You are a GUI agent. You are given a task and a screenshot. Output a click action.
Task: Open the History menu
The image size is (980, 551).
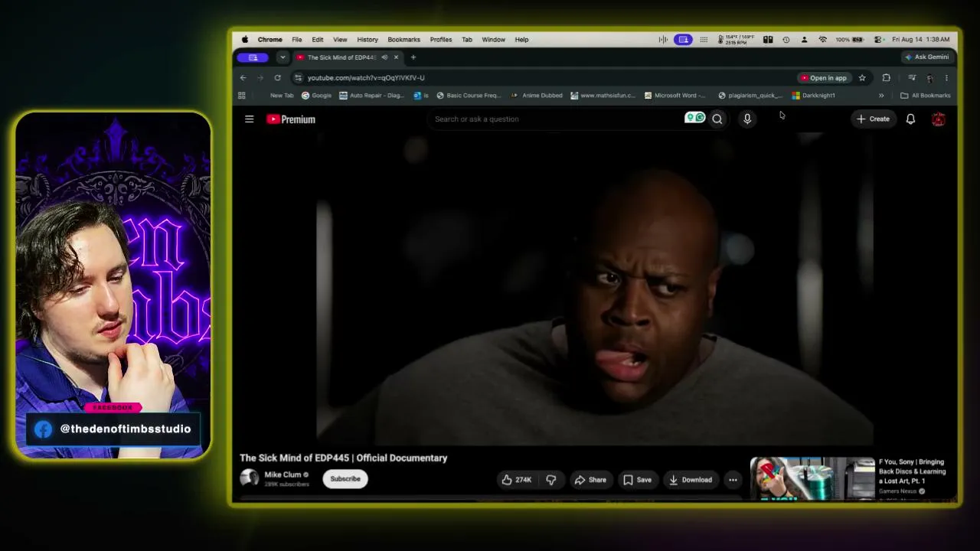tap(367, 40)
